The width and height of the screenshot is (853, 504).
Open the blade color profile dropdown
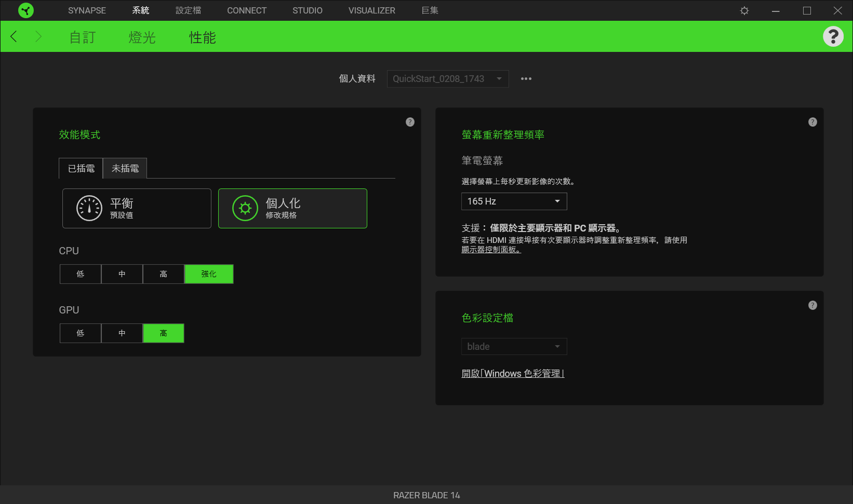[x=514, y=347]
